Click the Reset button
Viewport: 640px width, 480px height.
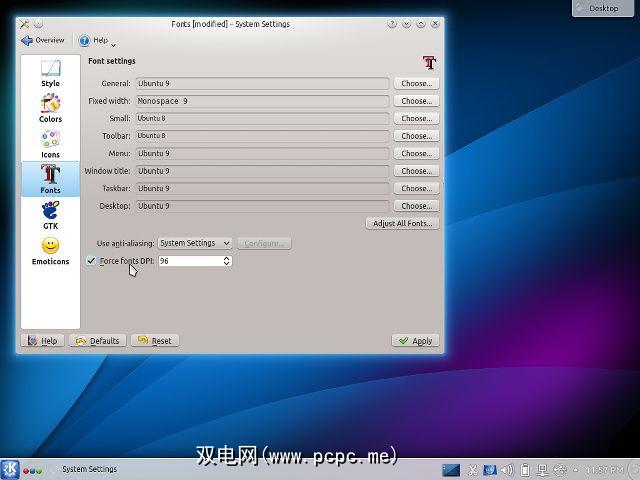tap(155, 341)
